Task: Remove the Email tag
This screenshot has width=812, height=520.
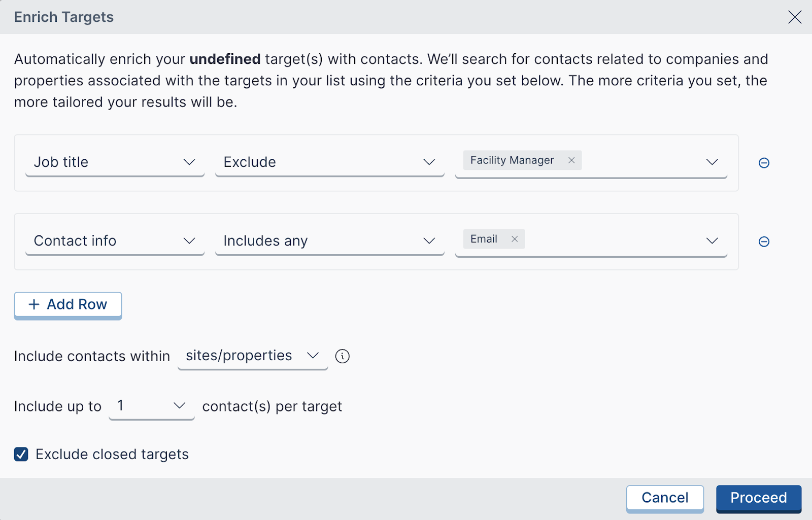Action: [515, 239]
